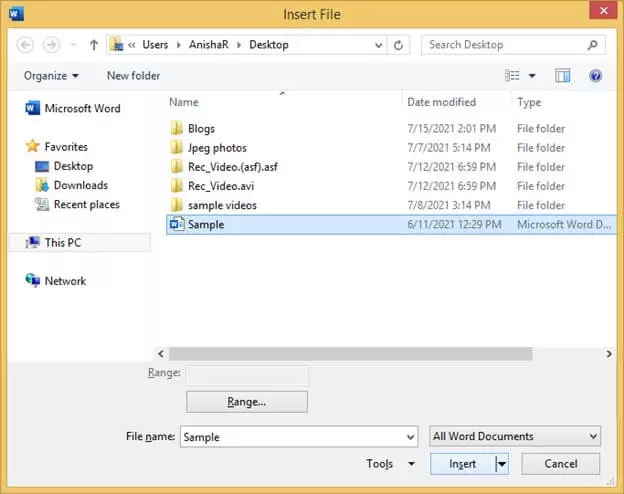
Task: Open the Organize menu
Action: tap(51, 76)
